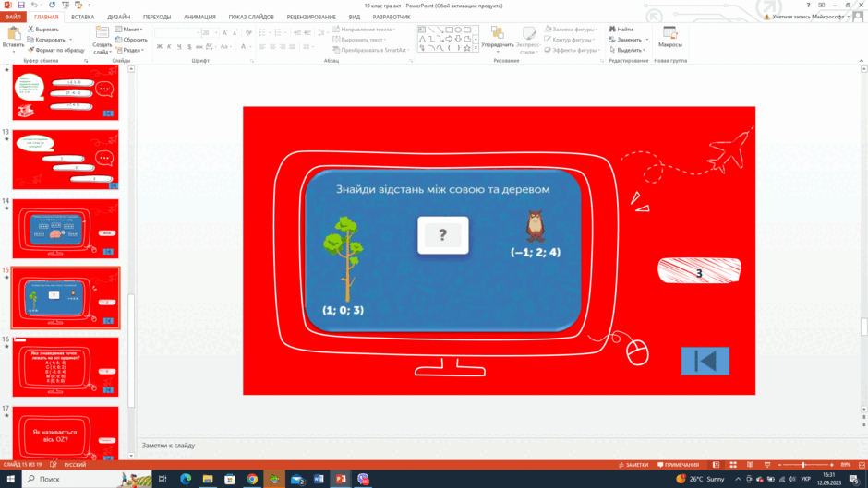
Task: Switch to the ВСТАВКА tab
Action: [x=82, y=17]
